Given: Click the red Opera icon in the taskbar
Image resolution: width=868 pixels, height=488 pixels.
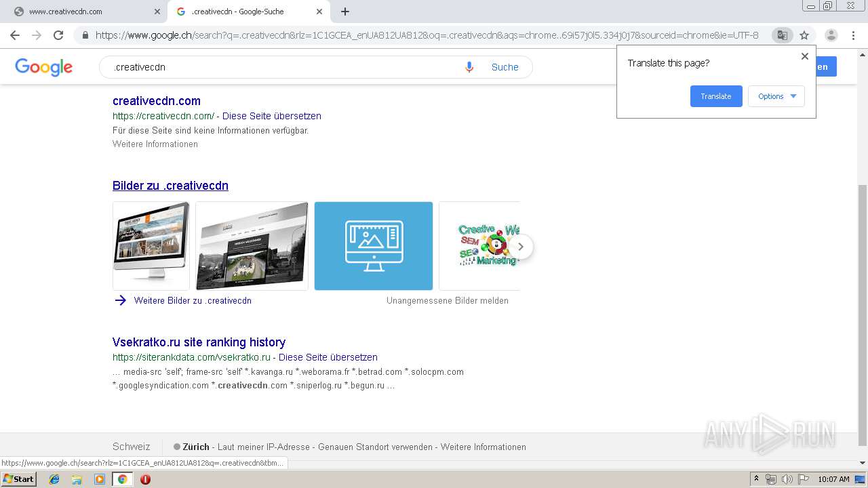Looking at the screenshot, I should (x=145, y=479).
